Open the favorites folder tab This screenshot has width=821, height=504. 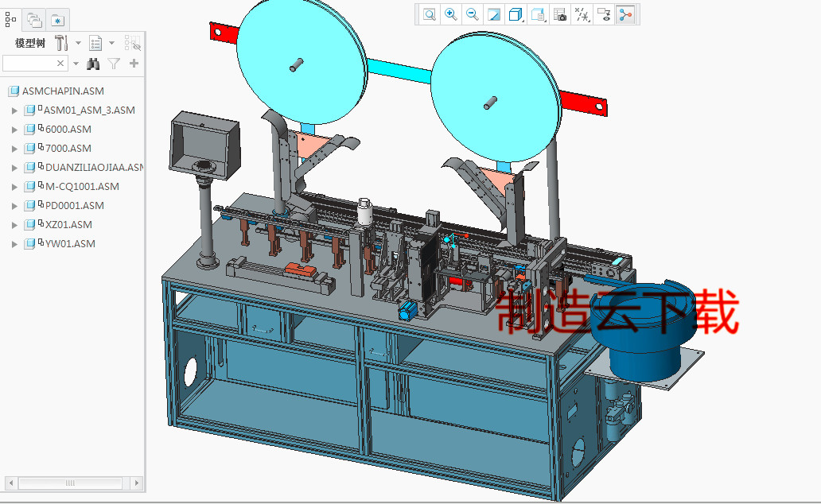[x=57, y=20]
